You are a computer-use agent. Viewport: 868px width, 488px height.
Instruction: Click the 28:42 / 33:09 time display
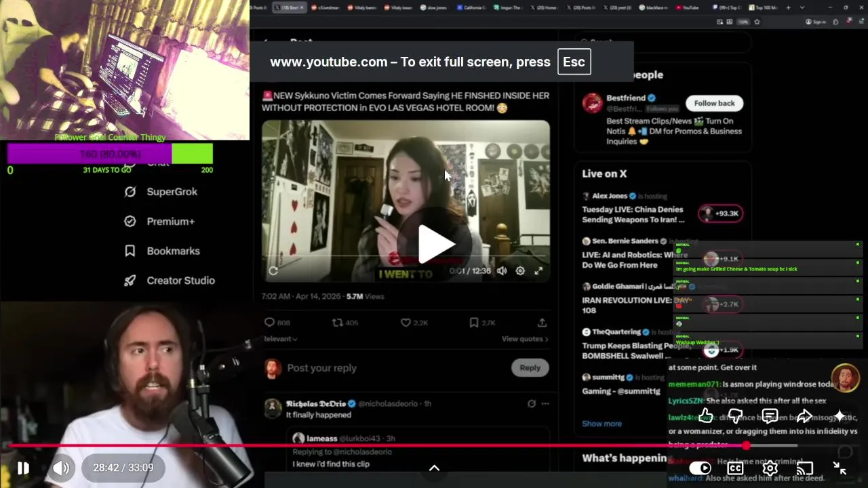(x=123, y=468)
